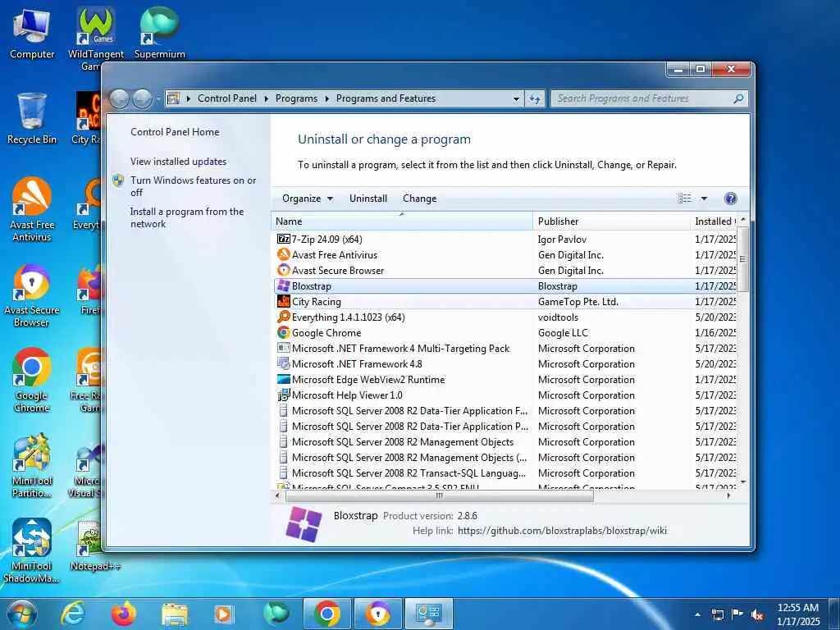
Task: Select Avast Free Antivirus in program list
Action: [505, 255]
